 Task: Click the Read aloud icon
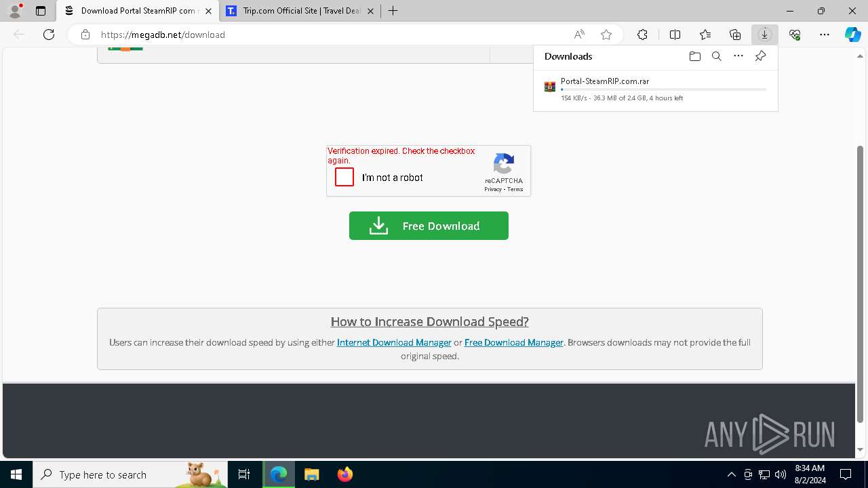[579, 35]
